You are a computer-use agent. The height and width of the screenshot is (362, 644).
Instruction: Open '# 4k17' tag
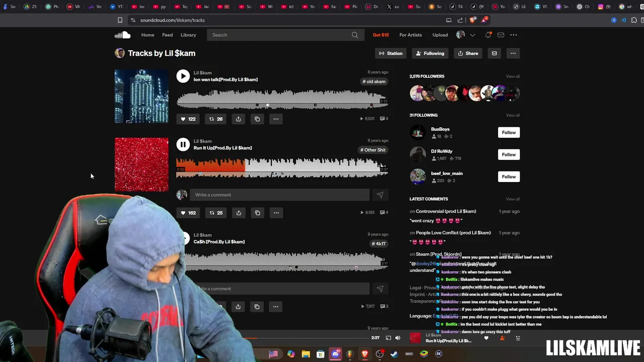[x=379, y=244]
